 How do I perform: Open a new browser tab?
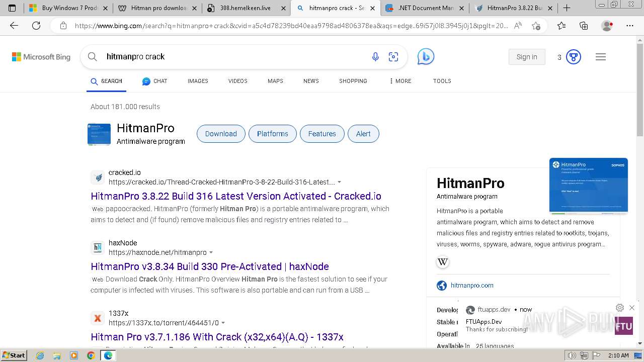pos(567,8)
